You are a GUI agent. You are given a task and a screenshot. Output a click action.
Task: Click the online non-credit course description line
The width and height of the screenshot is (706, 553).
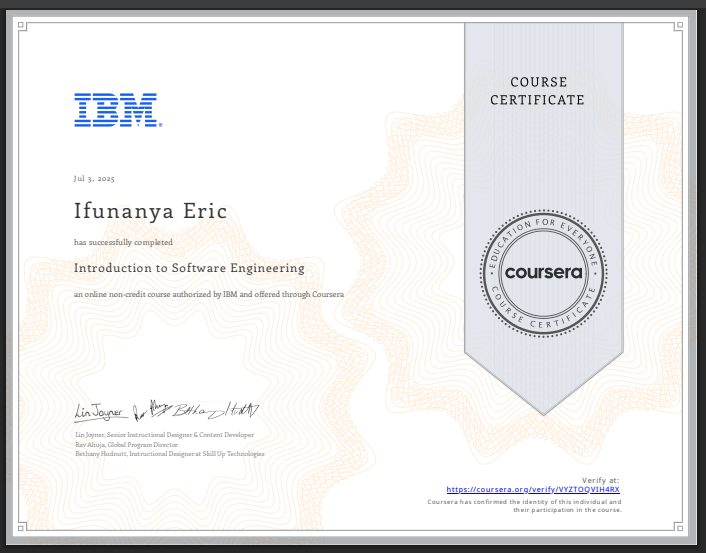click(x=209, y=295)
